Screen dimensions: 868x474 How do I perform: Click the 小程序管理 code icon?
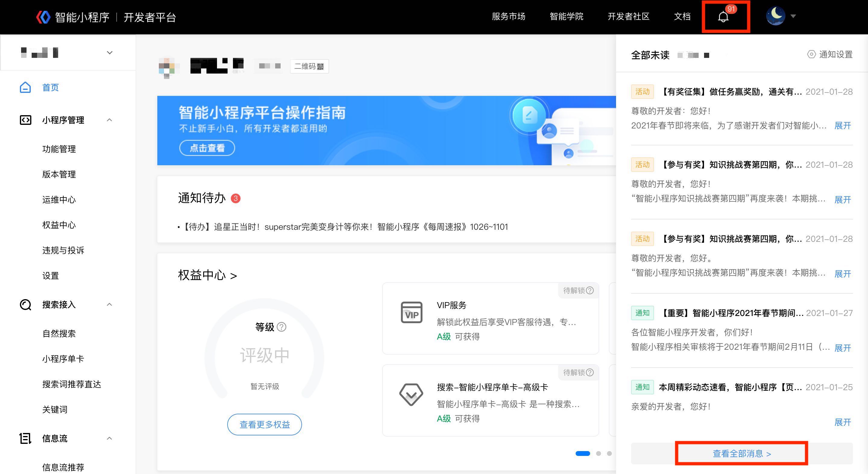tap(25, 120)
